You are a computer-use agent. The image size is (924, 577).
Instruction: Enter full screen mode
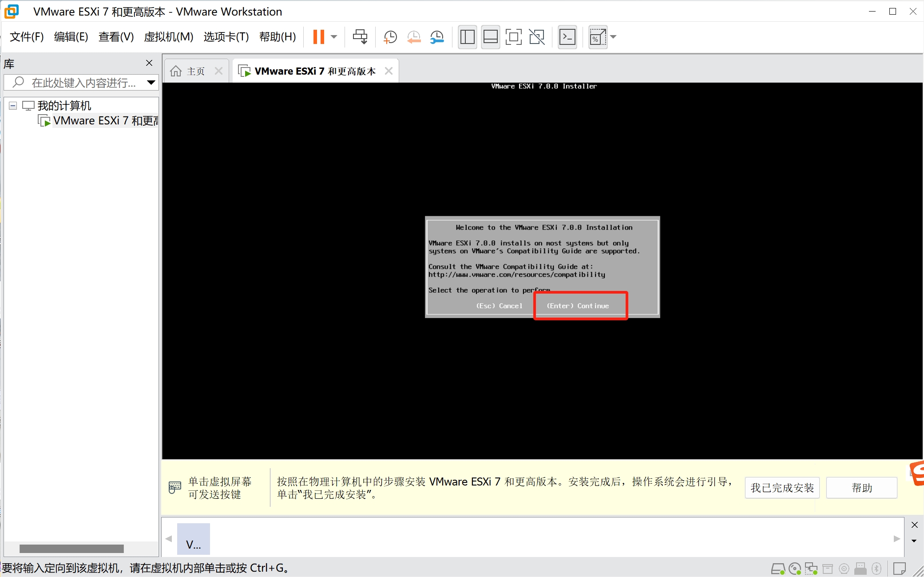[513, 37]
